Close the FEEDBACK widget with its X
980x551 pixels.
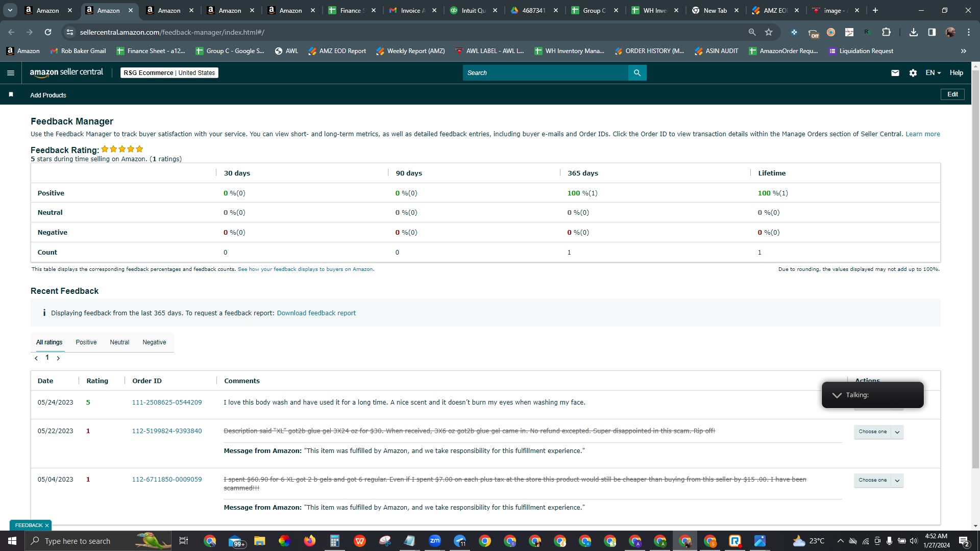click(x=47, y=525)
